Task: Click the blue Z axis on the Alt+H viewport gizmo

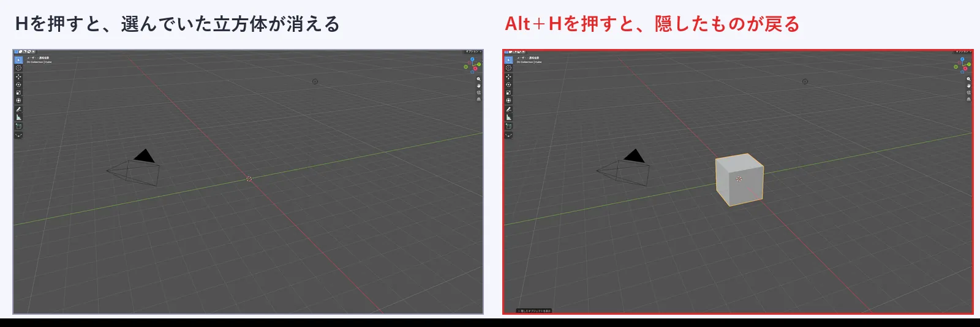Action: 962,59
